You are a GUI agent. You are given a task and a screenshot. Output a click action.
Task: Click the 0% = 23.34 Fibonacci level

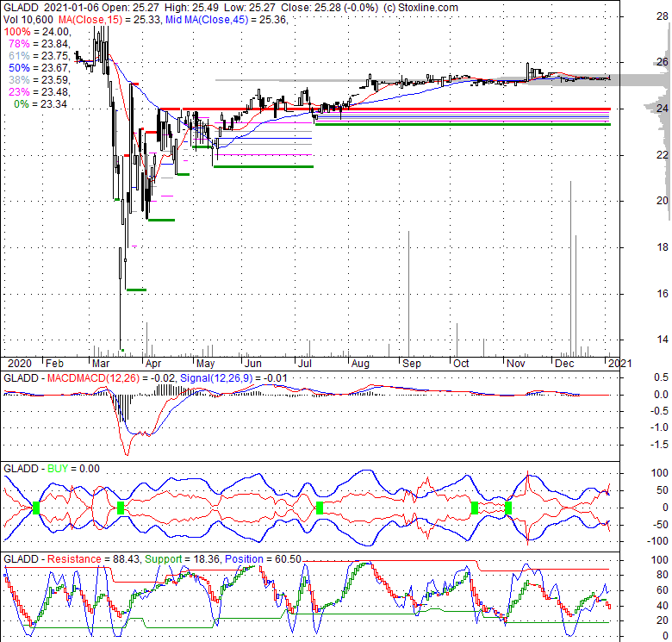tap(40, 103)
